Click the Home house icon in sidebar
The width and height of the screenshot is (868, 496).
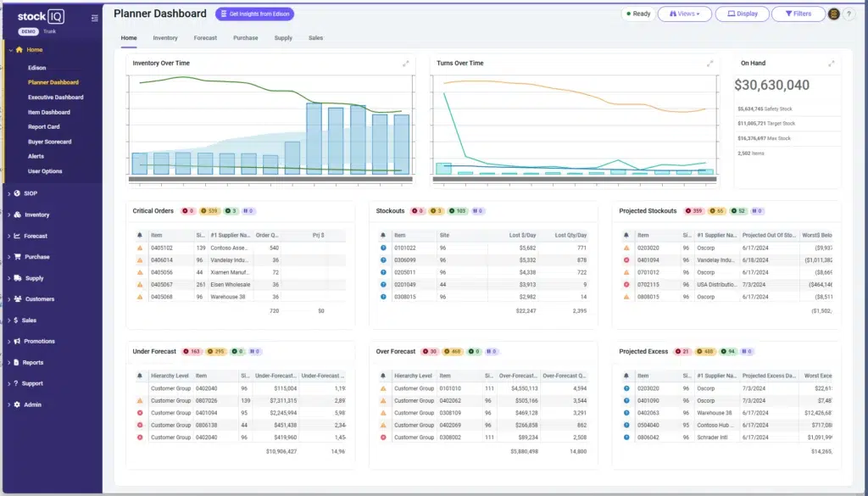[x=19, y=50]
